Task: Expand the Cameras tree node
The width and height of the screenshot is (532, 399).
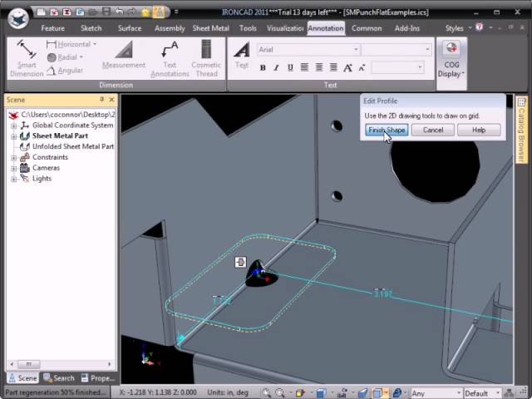Action: (x=13, y=168)
